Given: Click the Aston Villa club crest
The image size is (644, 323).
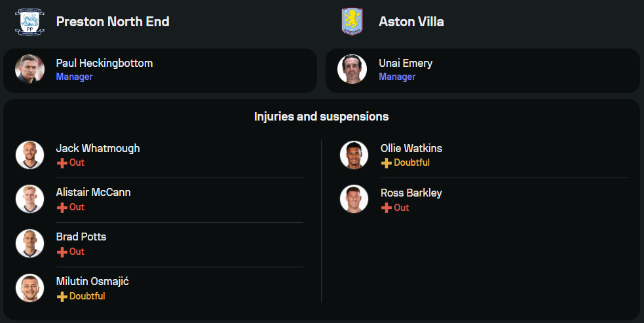Looking at the screenshot, I should 352,22.
